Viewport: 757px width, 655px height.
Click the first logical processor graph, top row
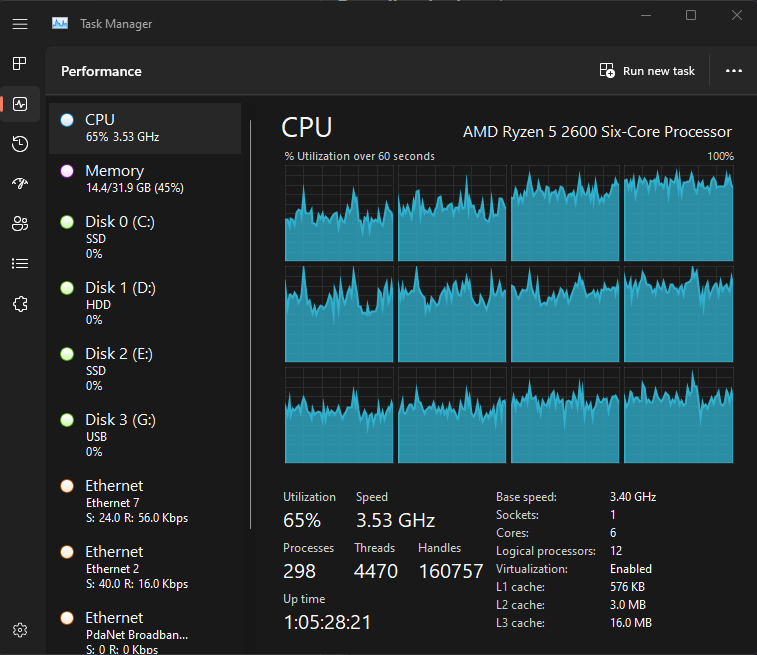[x=339, y=213]
